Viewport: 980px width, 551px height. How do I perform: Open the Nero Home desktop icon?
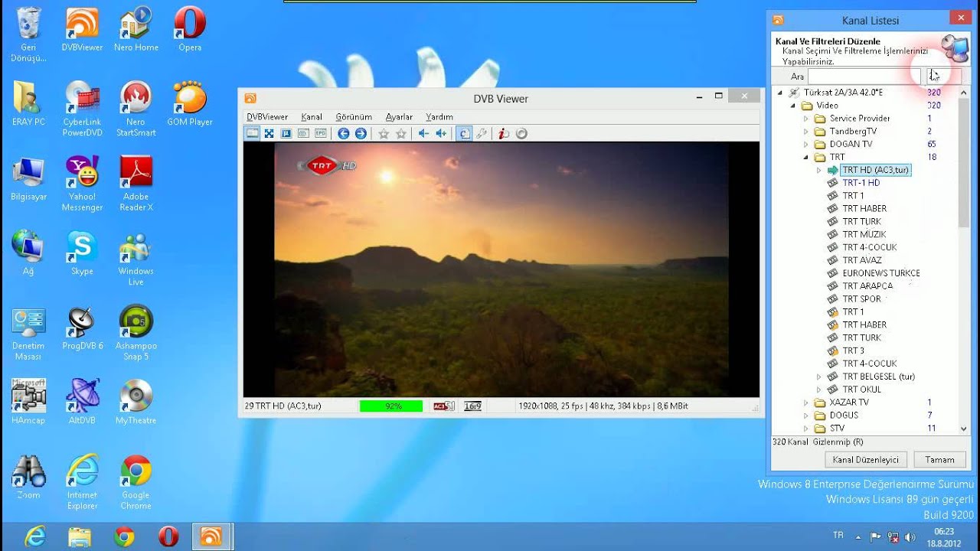136,30
